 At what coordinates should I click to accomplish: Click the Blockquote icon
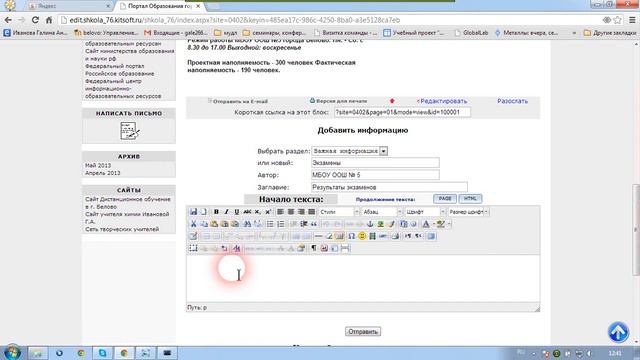pyautogui.click(x=314, y=224)
